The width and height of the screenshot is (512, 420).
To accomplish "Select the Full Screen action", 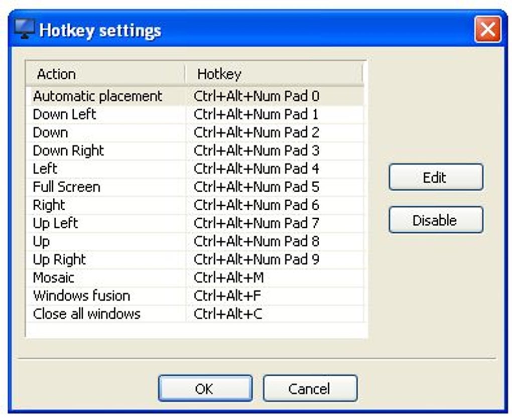I will [x=67, y=187].
